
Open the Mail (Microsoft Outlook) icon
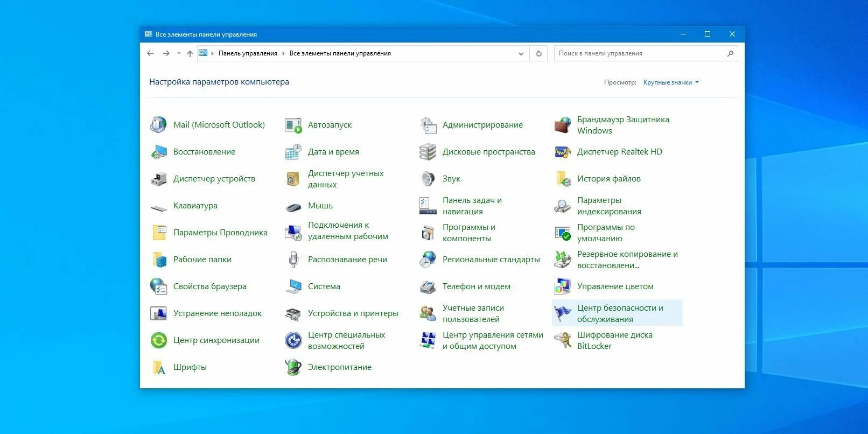[158, 125]
